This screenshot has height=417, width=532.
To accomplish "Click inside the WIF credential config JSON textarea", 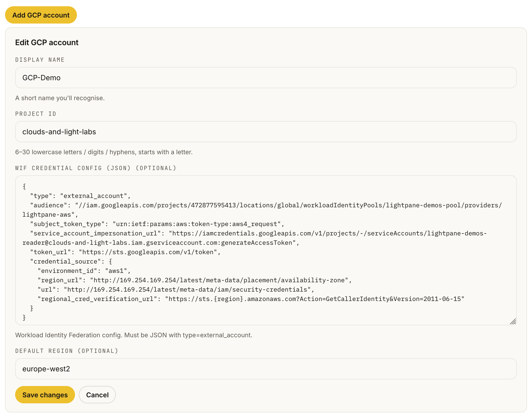I will click(x=266, y=250).
